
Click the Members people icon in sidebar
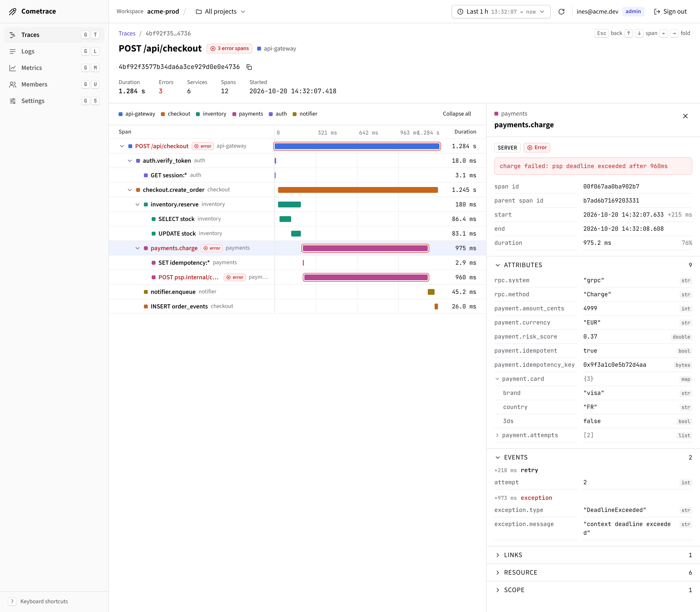coord(13,84)
